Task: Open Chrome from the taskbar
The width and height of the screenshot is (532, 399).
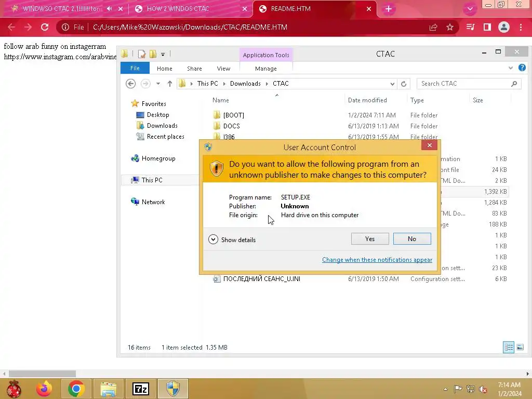Action: [76, 389]
